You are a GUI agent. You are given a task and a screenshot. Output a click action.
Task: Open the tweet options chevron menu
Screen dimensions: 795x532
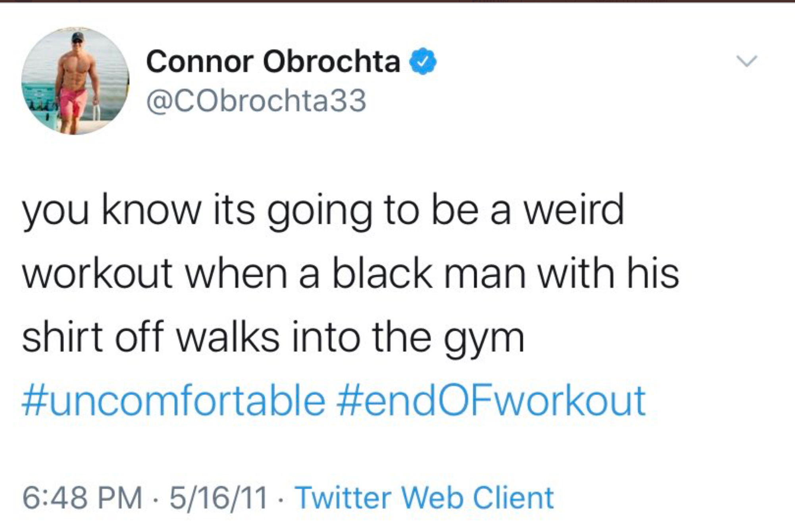pos(747,61)
